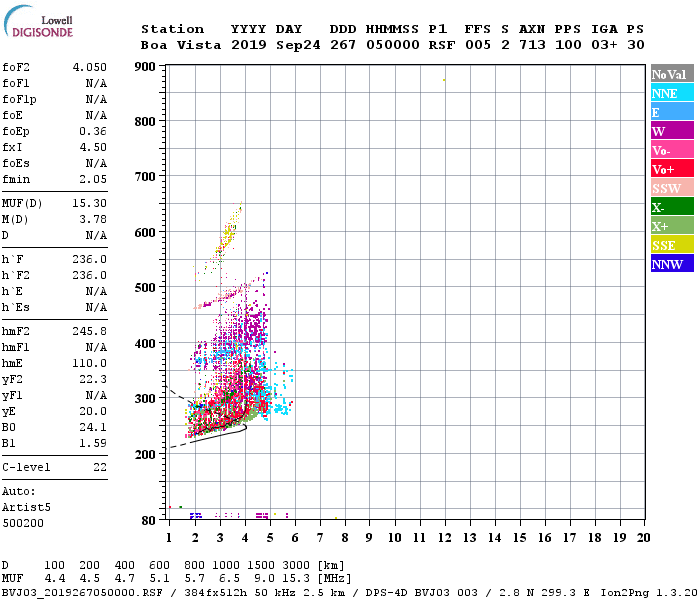Click the fxI value 4.50

coord(93,147)
